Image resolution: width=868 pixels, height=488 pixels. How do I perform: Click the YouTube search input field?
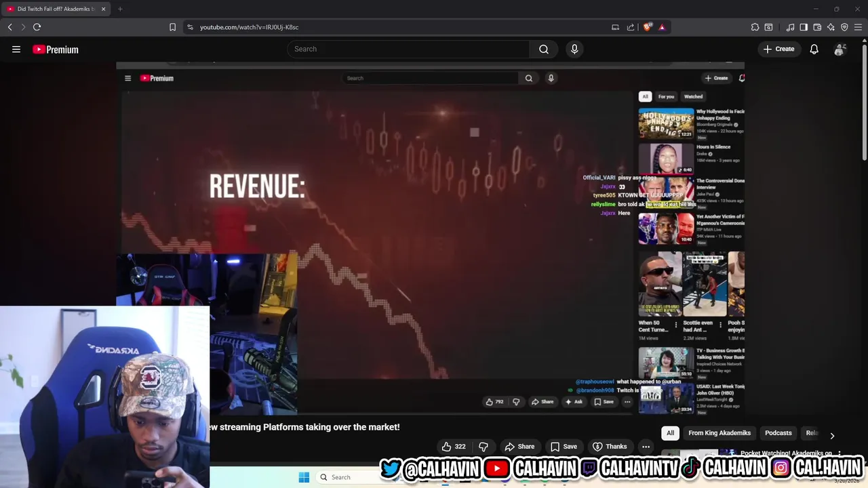[408, 49]
